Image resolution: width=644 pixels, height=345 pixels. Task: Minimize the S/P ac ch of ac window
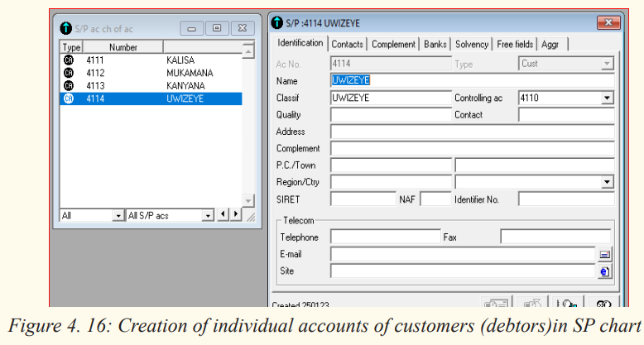point(191,28)
